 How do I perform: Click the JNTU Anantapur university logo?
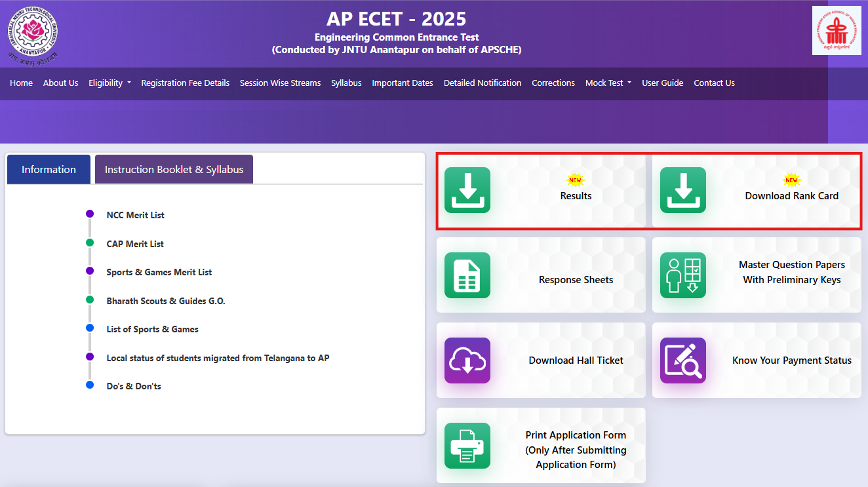click(32, 35)
